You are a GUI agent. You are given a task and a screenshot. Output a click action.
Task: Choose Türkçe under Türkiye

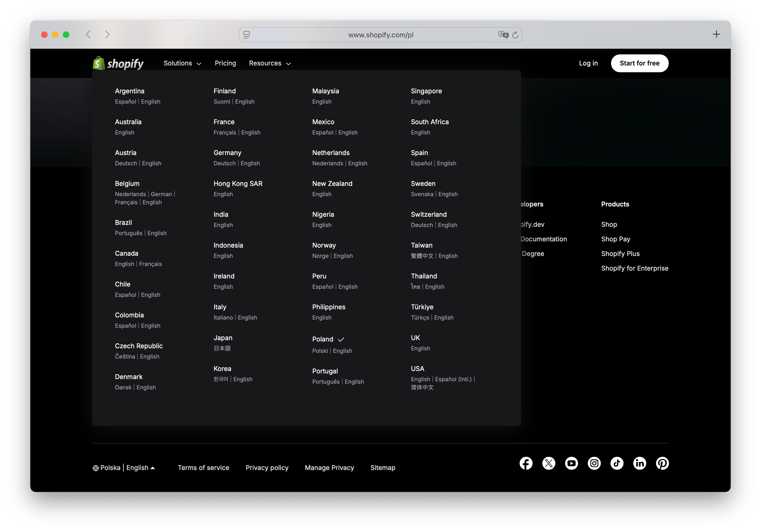coord(420,317)
